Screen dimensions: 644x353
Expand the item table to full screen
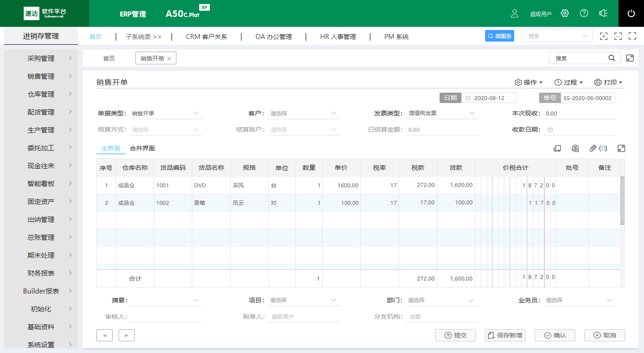[621, 149]
